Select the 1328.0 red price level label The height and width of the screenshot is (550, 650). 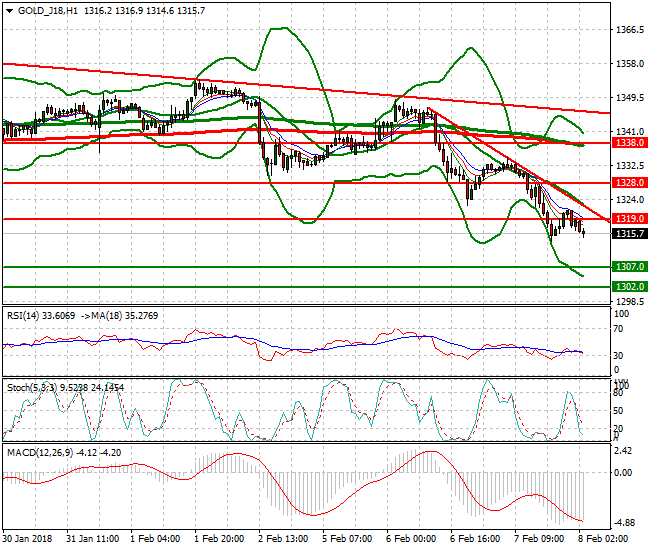630,183
